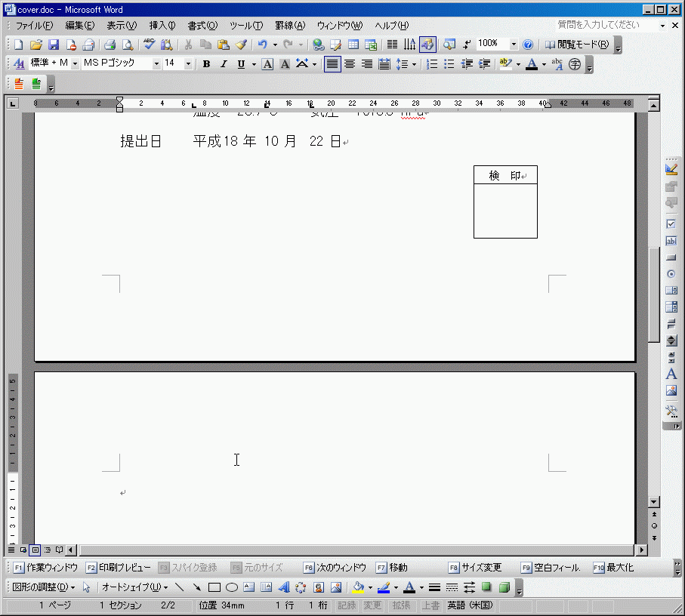This screenshot has width=685, height=616.
Task: Open the print preview magnifier icon
Action: (128, 45)
